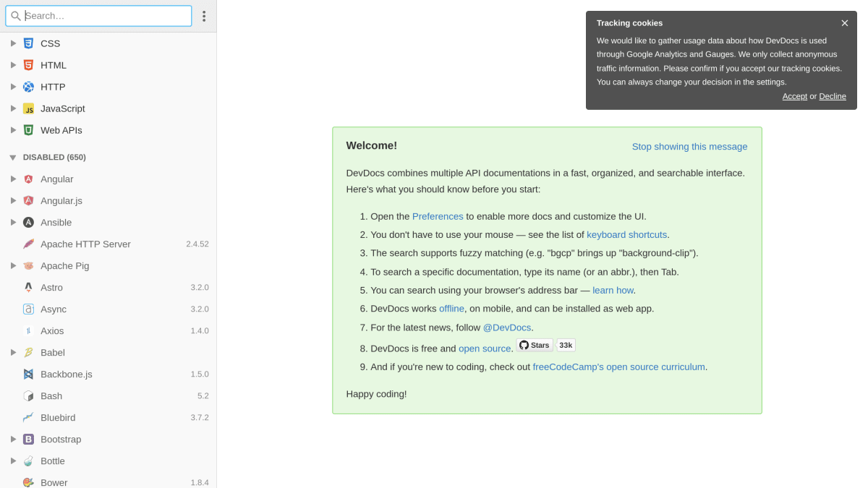Screen dimensions: 868x488
Task: Click the Backbone.js logo icon
Action: click(x=28, y=374)
